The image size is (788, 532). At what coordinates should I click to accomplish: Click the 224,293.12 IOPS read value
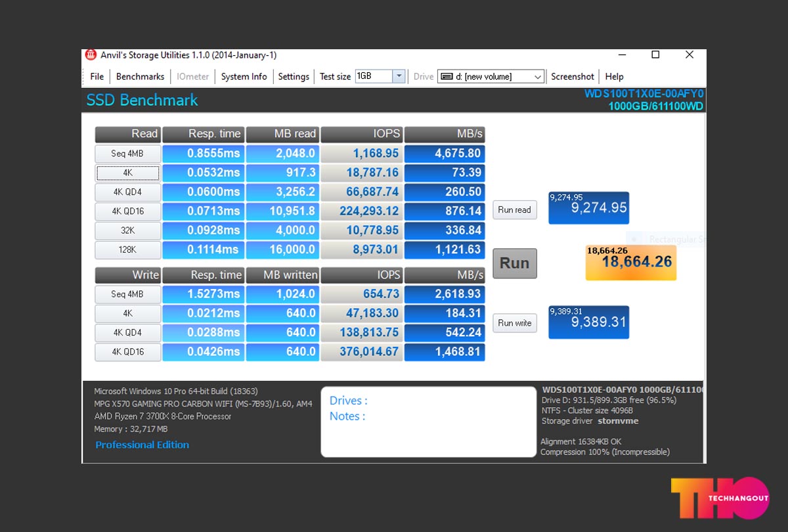point(362,211)
